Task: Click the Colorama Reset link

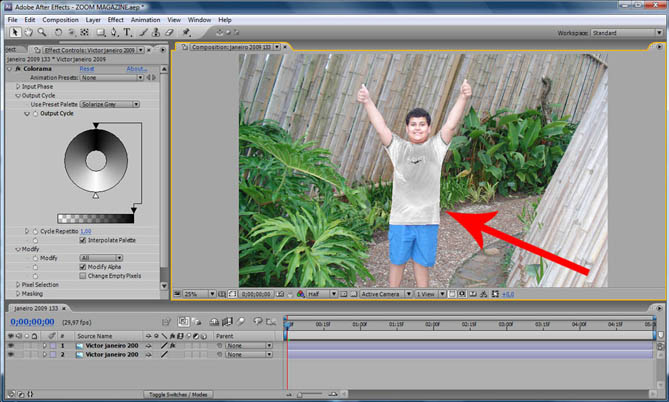Action: [88, 69]
